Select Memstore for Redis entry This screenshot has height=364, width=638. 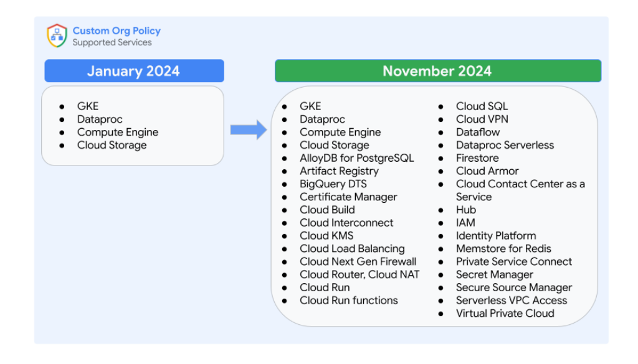coord(503,249)
